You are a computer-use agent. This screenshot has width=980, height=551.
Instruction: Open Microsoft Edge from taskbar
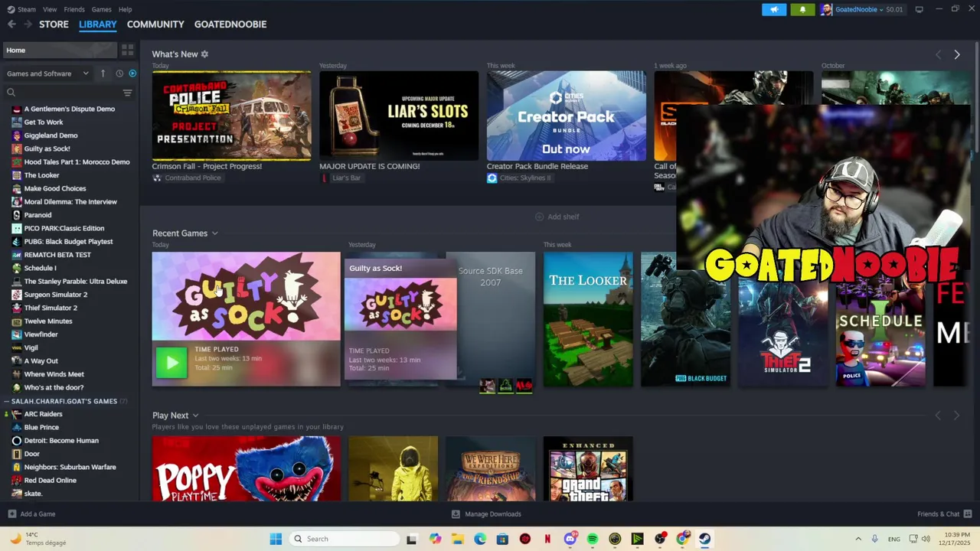click(x=480, y=539)
